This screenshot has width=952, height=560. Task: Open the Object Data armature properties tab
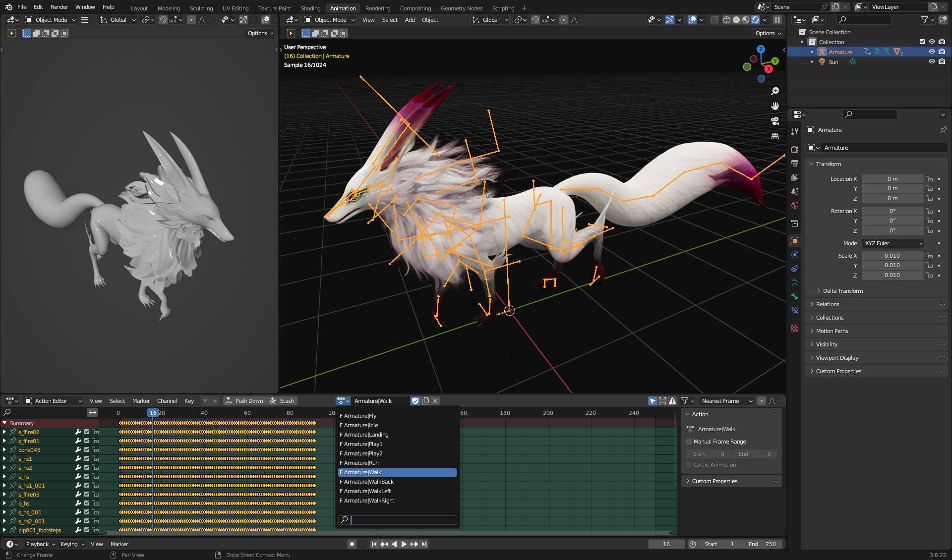tap(795, 282)
